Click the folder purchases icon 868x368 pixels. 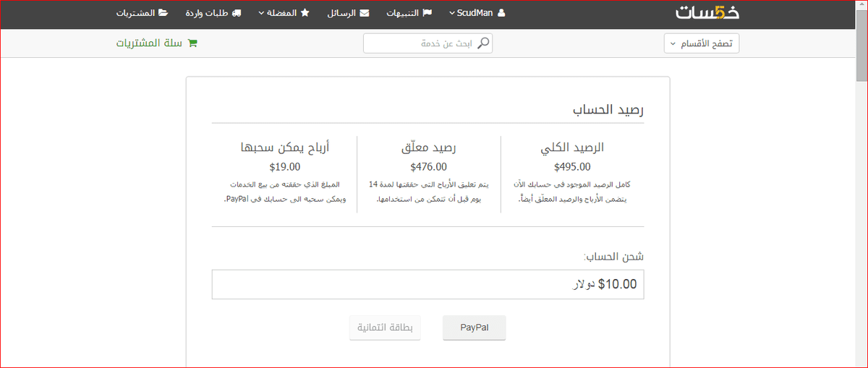click(163, 13)
